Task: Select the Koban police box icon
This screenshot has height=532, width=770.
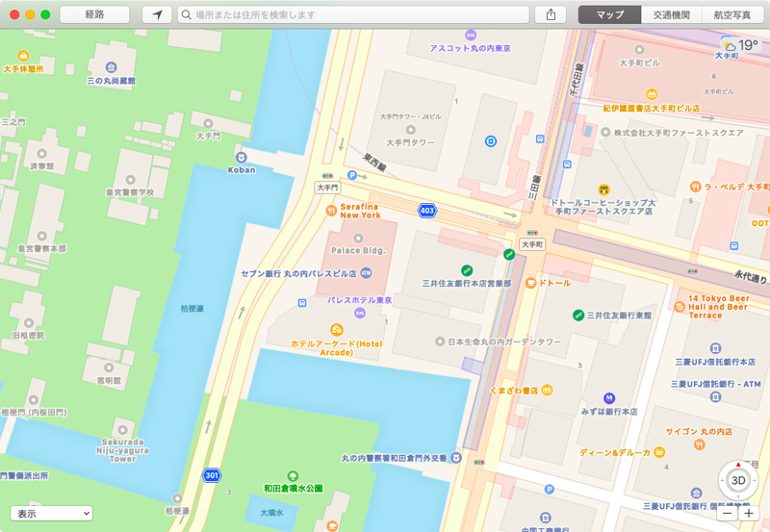Action: click(242, 158)
